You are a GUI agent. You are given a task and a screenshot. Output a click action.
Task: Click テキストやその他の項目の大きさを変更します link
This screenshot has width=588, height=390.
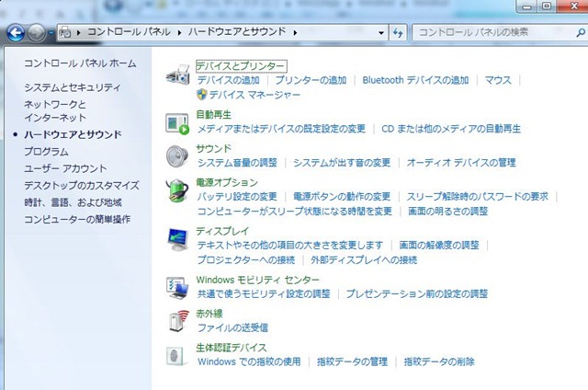pyautogui.click(x=290, y=246)
